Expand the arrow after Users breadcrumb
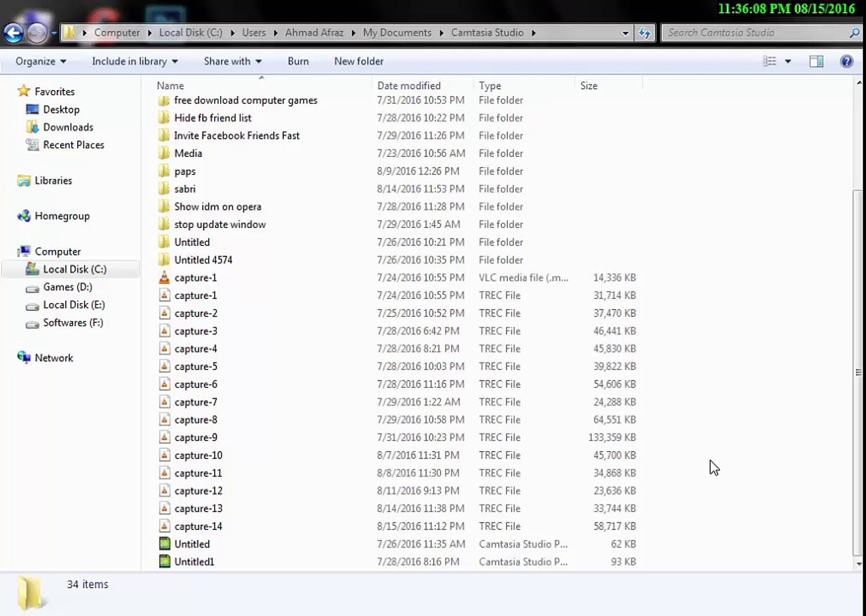Screen dimensions: 866x616 click(x=276, y=33)
